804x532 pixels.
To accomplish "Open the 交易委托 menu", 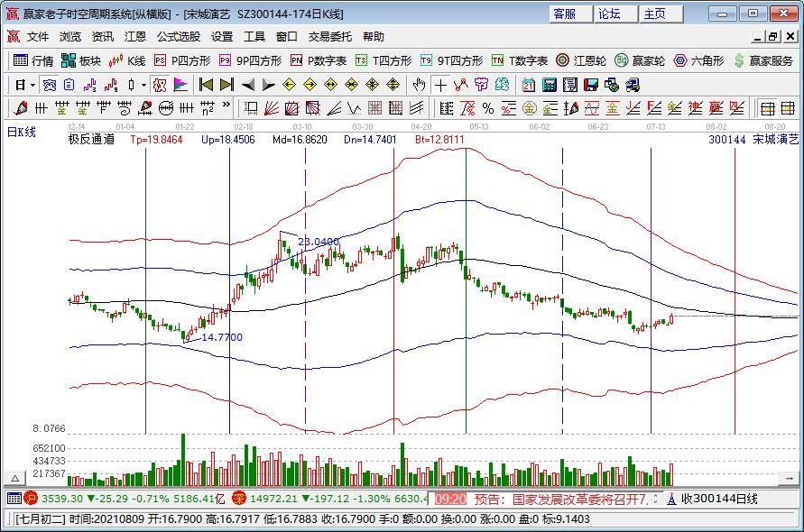I will [x=330, y=37].
